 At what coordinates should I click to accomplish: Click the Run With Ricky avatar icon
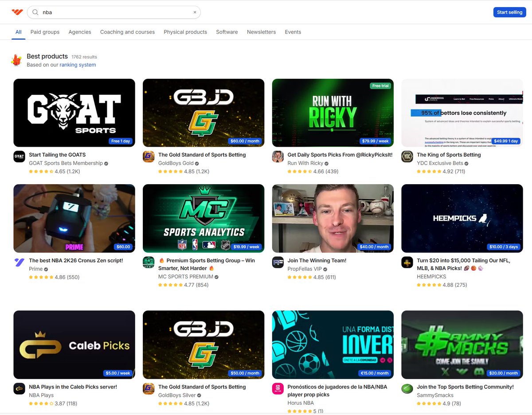278,157
